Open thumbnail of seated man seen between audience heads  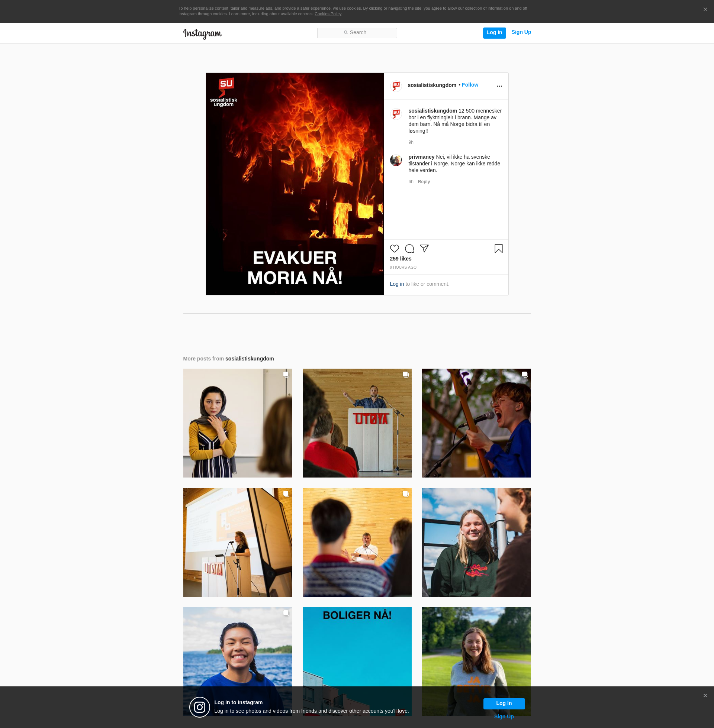pos(357,542)
